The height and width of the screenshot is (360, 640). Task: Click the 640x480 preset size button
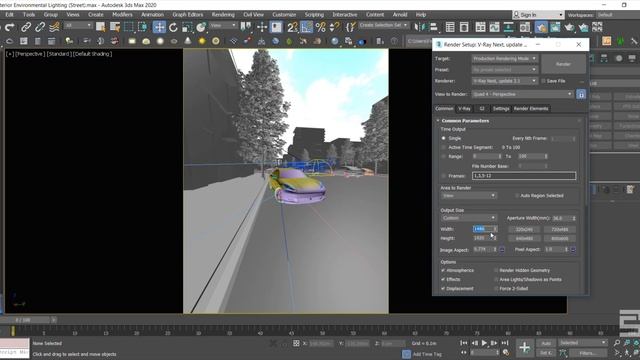pos(524,238)
